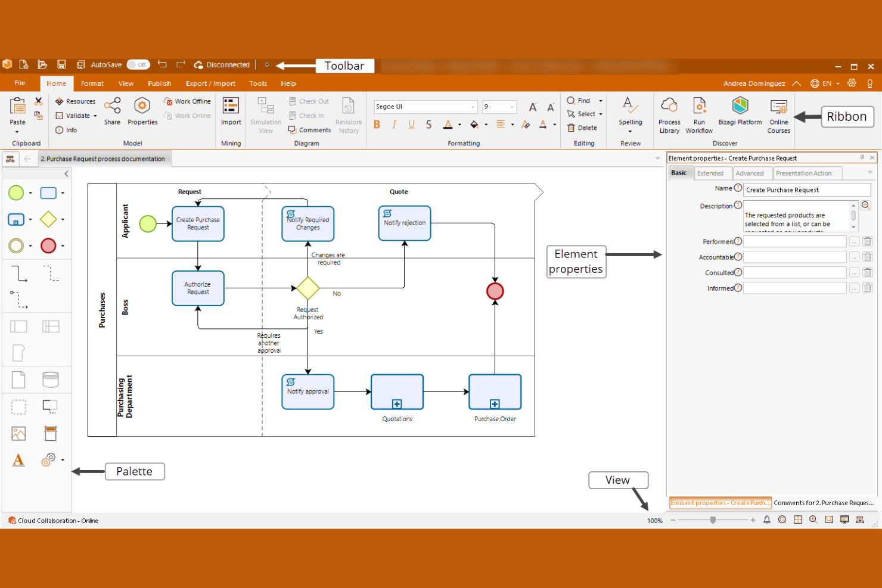The image size is (882, 588).
Task: Click the Name field showing Create Purchase Request
Action: pyautogui.click(x=806, y=189)
